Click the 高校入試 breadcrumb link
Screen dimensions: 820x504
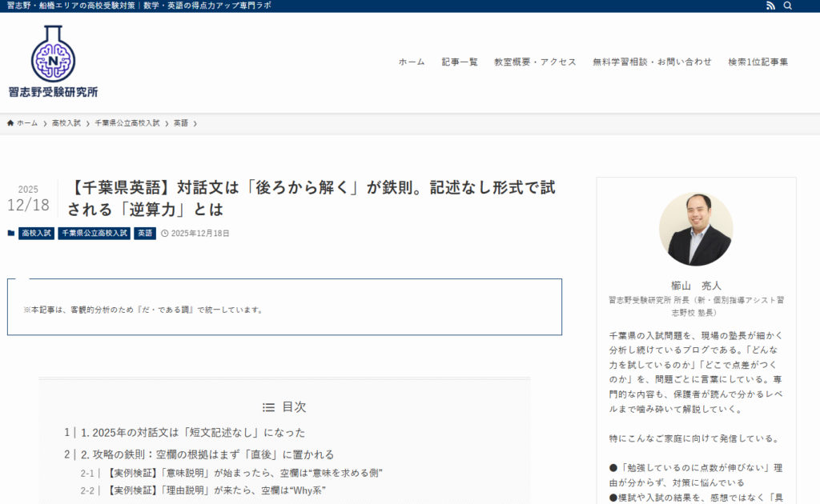[x=66, y=123]
